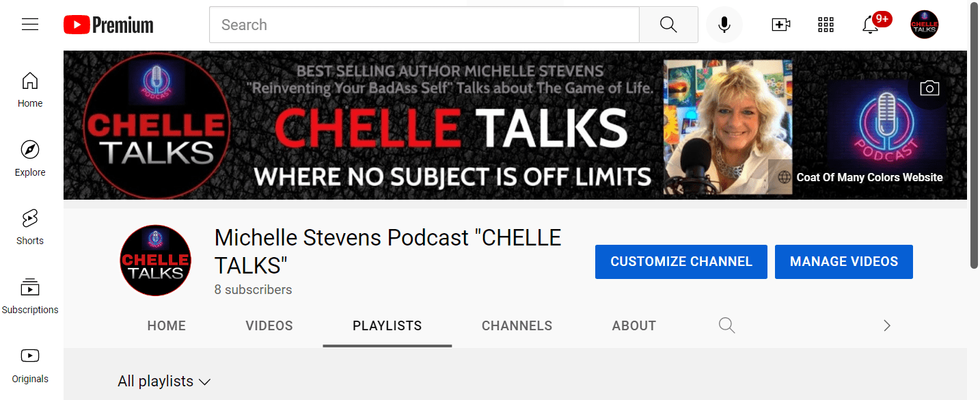
Task: Open the YouTube apps grid
Action: pyautogui.click(x=826, y=25)
